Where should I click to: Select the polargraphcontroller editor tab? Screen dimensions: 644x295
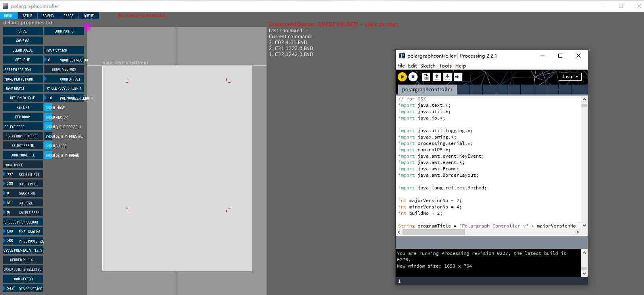[x=427, y=89]
